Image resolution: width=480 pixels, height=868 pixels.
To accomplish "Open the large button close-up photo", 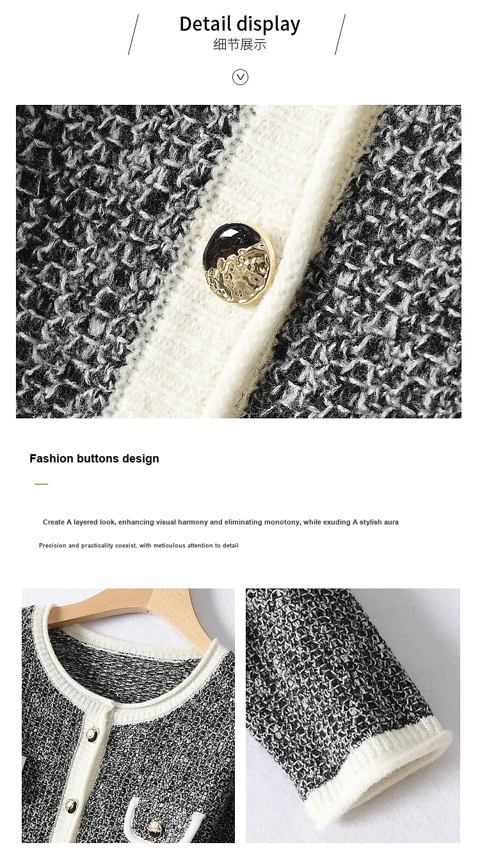I will 239,262.
